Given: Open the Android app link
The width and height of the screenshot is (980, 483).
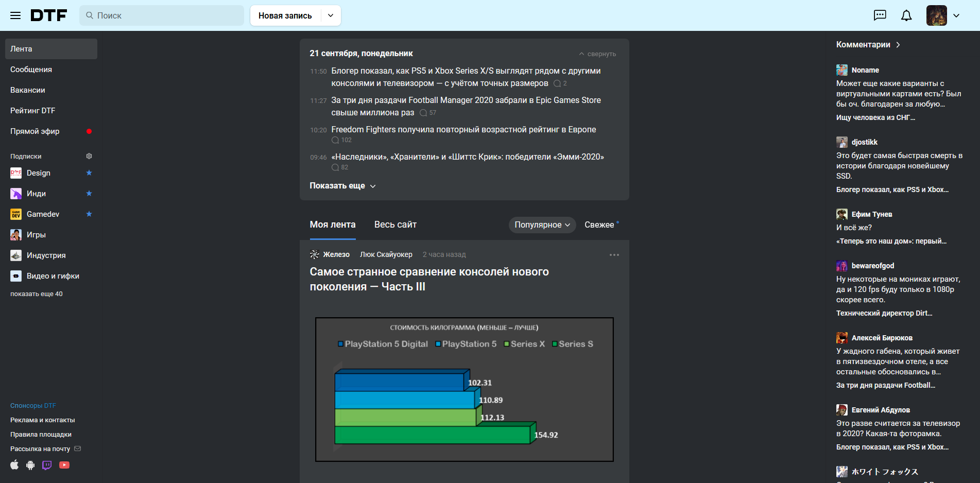Looking at the screenshot, I should pyautogui.click(x=30, y=465).
